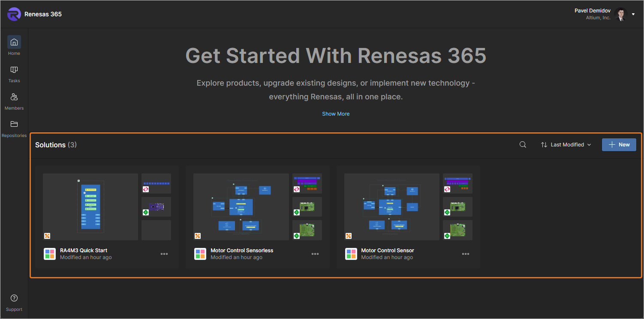Click the Solutions search magnifier icon

coord(523,145)
